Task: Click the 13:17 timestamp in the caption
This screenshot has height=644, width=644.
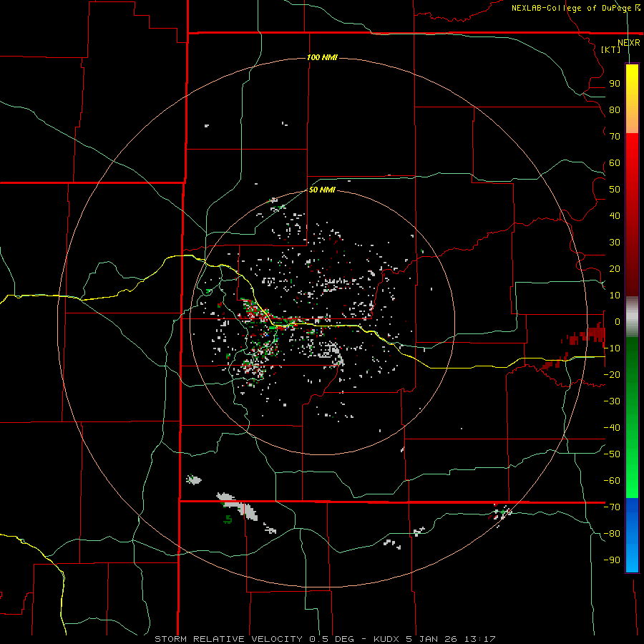Action: 480,639
